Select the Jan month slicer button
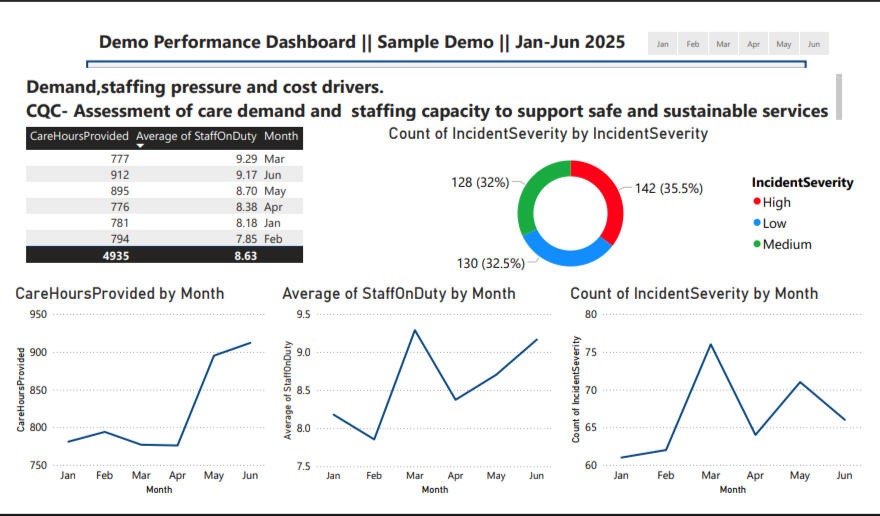Viewport: 880px width, 516px height. click(663, 44)
